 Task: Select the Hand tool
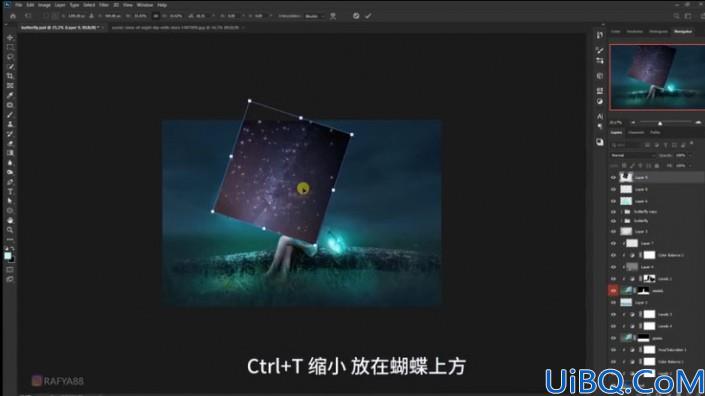(x=10, y=220)
